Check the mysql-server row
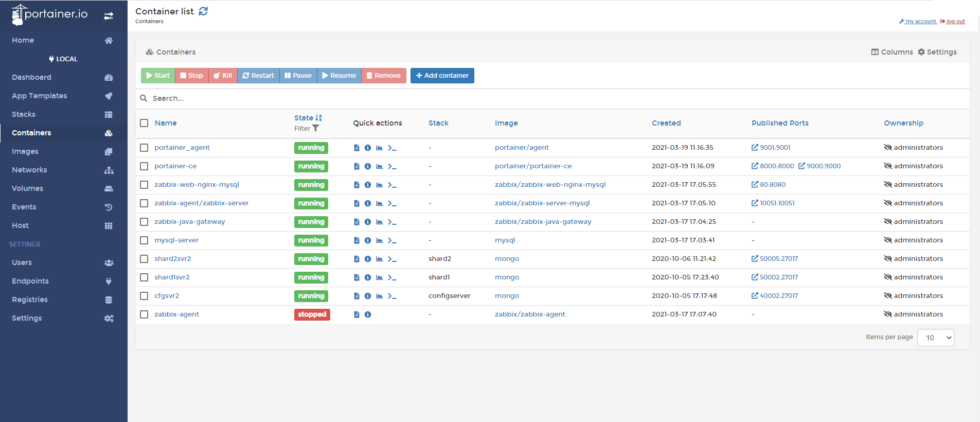Image resolution: width=980 pixels, height=422 pixels. (144, 240)
